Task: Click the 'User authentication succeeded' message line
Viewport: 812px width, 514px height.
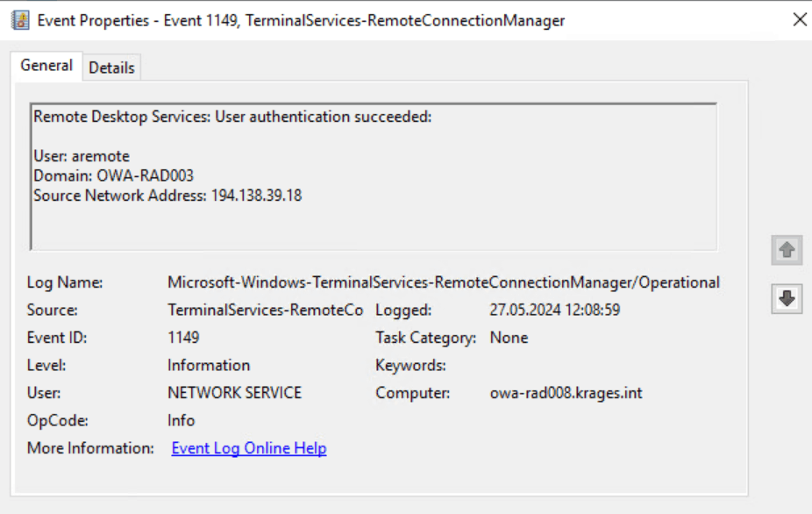Action: 232,117
